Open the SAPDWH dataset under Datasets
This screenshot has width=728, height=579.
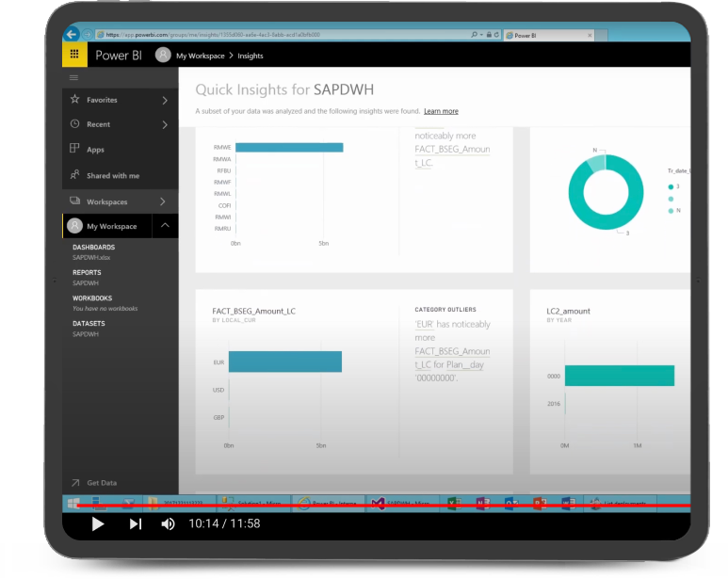(x=86, y=334)
